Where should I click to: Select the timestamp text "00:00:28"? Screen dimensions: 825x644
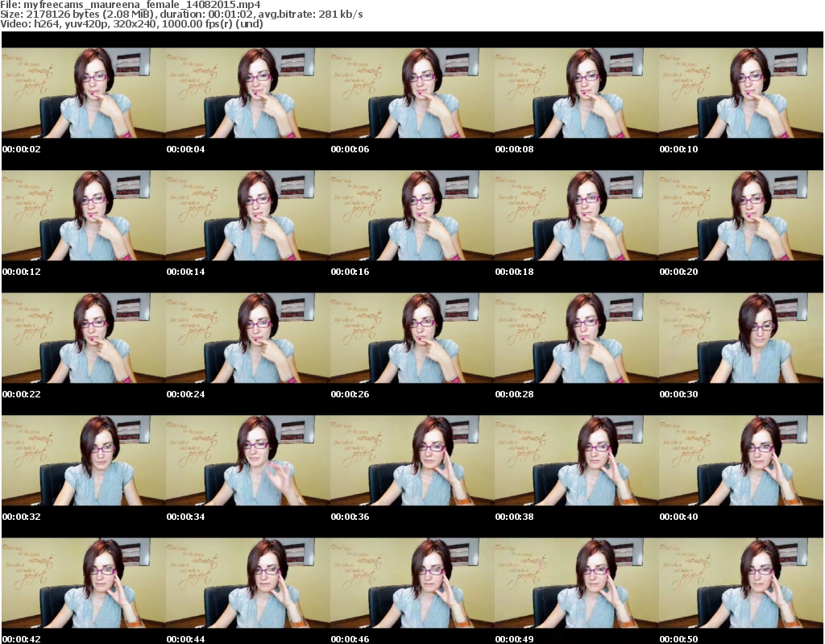point(514,394)
